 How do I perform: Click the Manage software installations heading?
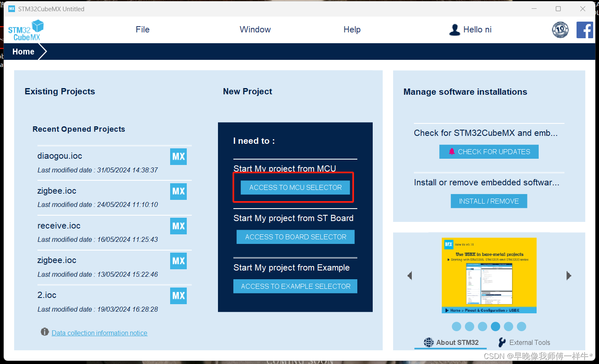click(x=465, y=92)
